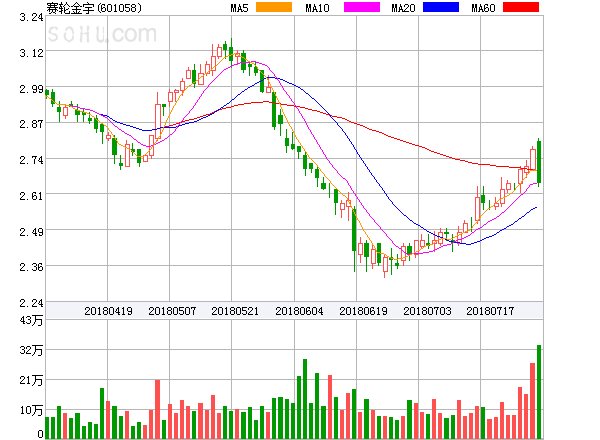600x440 pixels.
Task: Select the 20180419 date label
Action: [x=108, y=311]
